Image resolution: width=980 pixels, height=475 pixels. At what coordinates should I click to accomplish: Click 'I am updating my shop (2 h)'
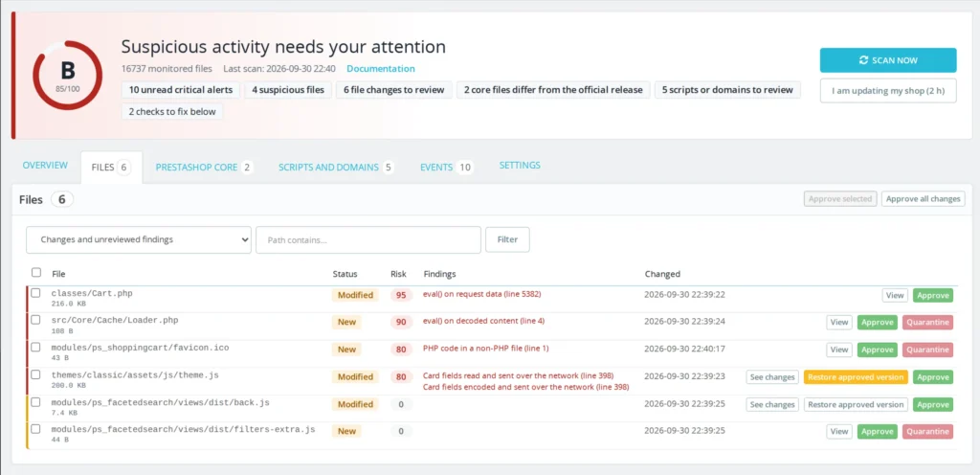(888, 91)
